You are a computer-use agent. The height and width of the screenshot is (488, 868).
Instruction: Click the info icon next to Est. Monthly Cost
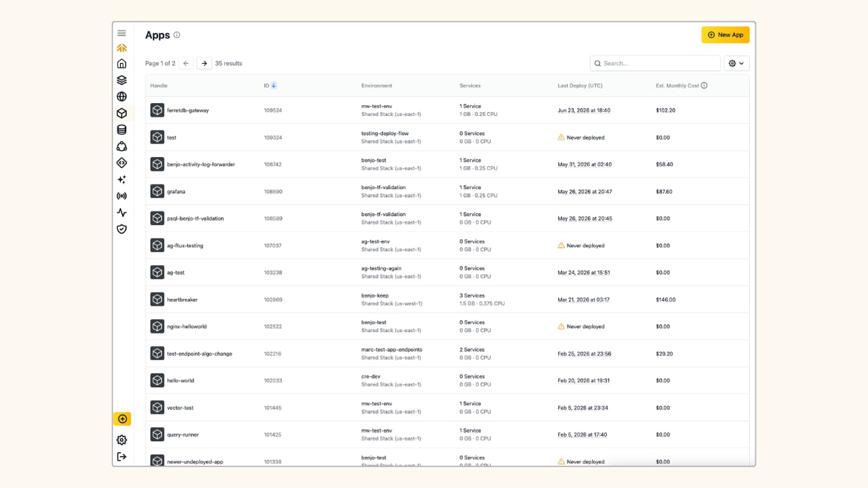click(x=704, y=85)
